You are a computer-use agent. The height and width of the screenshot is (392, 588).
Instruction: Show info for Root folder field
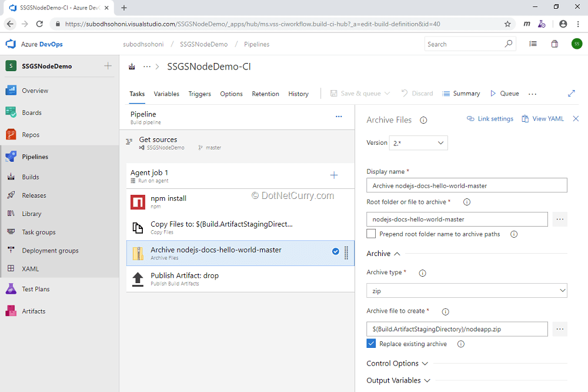pos(467,202)
